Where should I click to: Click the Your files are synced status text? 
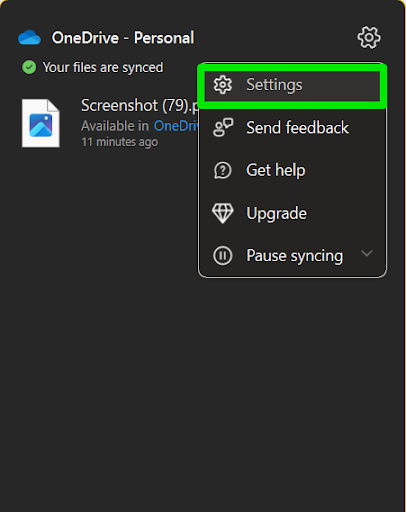click(103, 68)
